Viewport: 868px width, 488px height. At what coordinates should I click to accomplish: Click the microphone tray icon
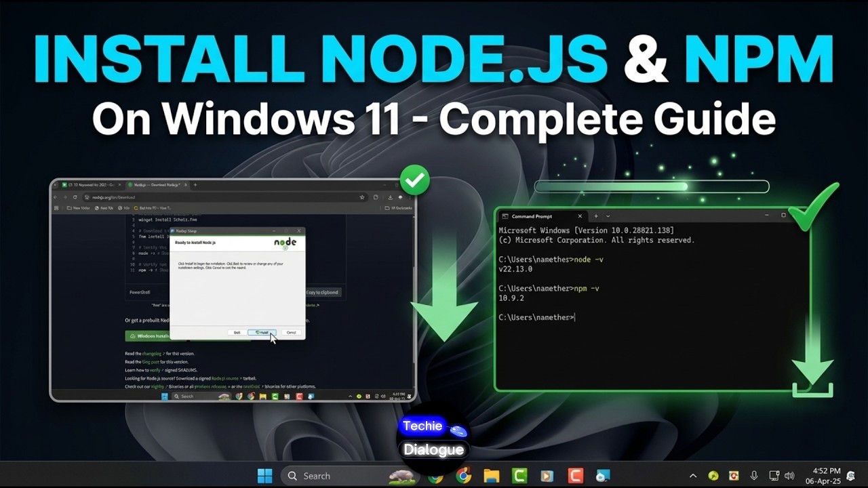pyautogui.click(x=754, y=476)
